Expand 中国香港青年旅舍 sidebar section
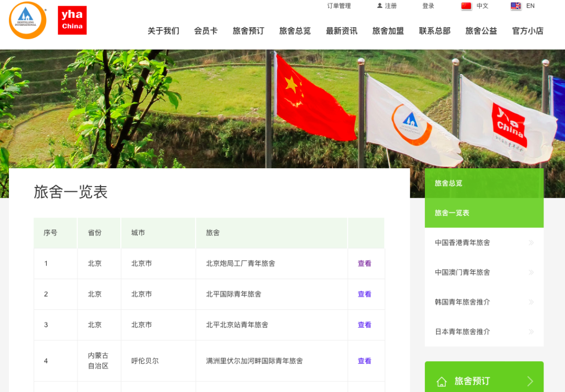The height and width of the screenshot is (392, 565). pyautogui.click(x=462, y=243)
